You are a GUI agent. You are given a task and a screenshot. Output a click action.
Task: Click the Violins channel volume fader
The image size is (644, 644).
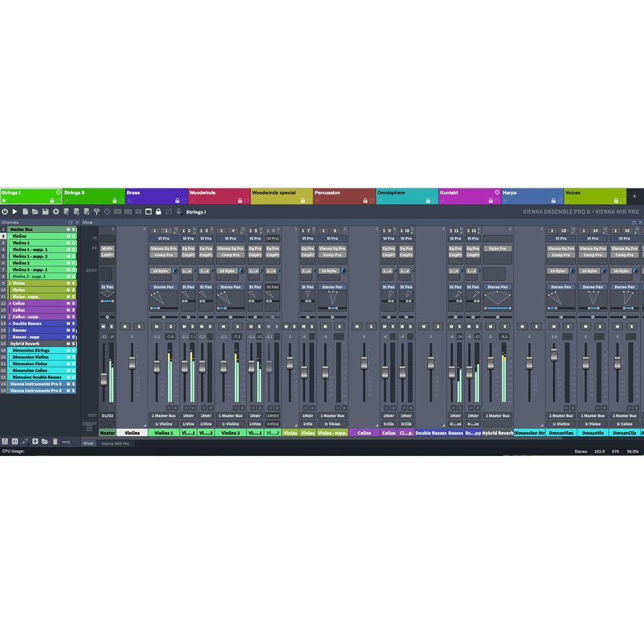point(131,364)
